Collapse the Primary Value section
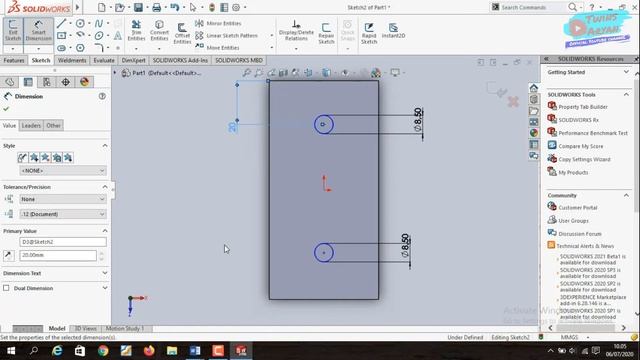Viewport: 640px width, 360px height. 105,231
